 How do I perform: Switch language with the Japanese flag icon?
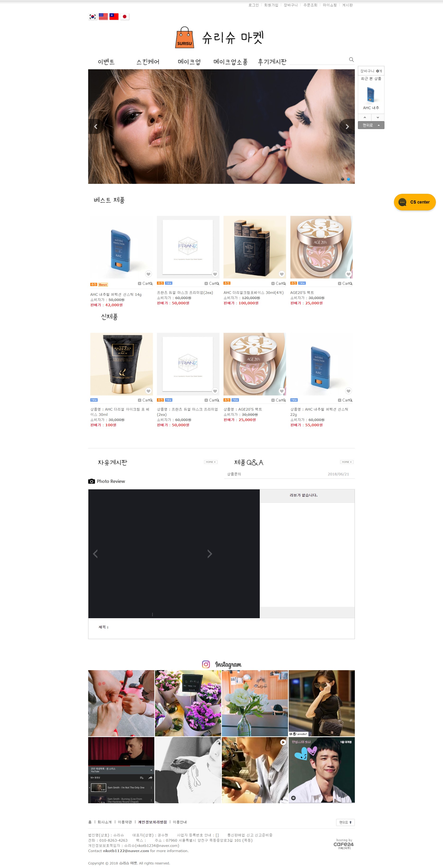pyautogui.click(x=124, y=17)
